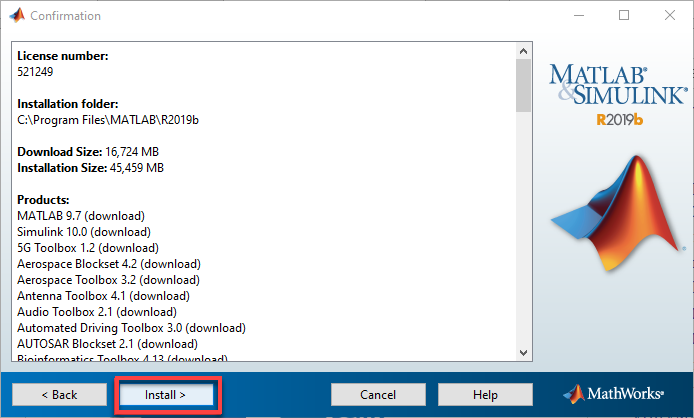Click the Installation Size 45,459 MB line
The height and width of the screenshot is (418, 694).
[91, 168]
